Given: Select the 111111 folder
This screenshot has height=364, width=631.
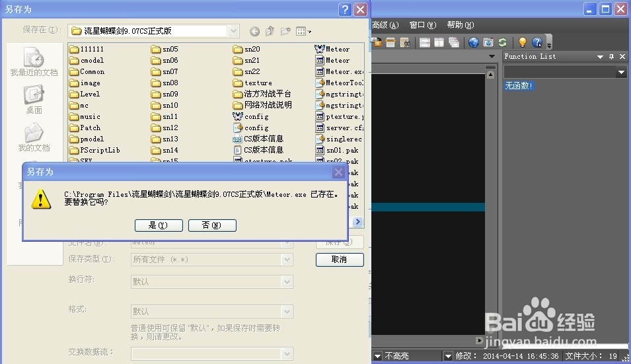Looking at the screenshot, I should click(x=87, y=49).
